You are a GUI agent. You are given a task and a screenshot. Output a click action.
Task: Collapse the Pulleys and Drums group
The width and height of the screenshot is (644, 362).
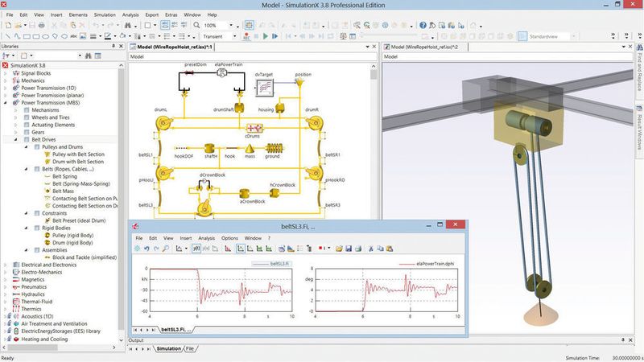(x=26, y=147)
